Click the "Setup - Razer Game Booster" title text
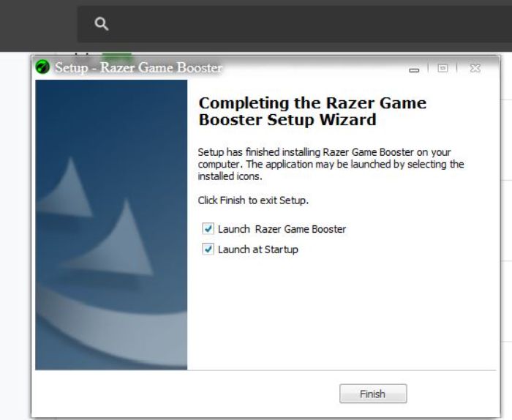 coord(138,67)
